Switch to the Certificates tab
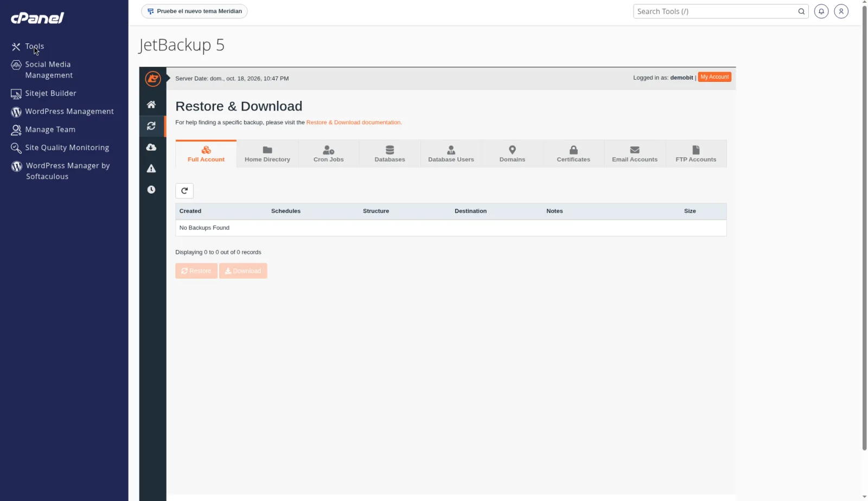 [x=573, y=154]
